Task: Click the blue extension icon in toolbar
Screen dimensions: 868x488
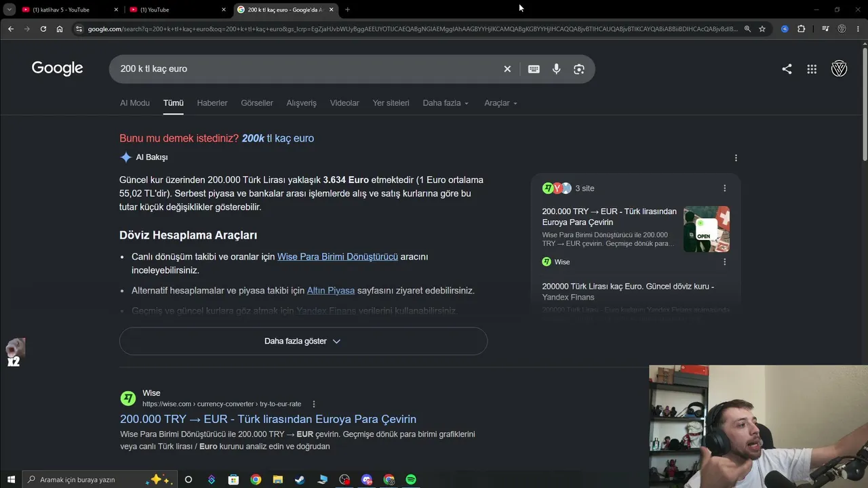Action: (785, 29)
